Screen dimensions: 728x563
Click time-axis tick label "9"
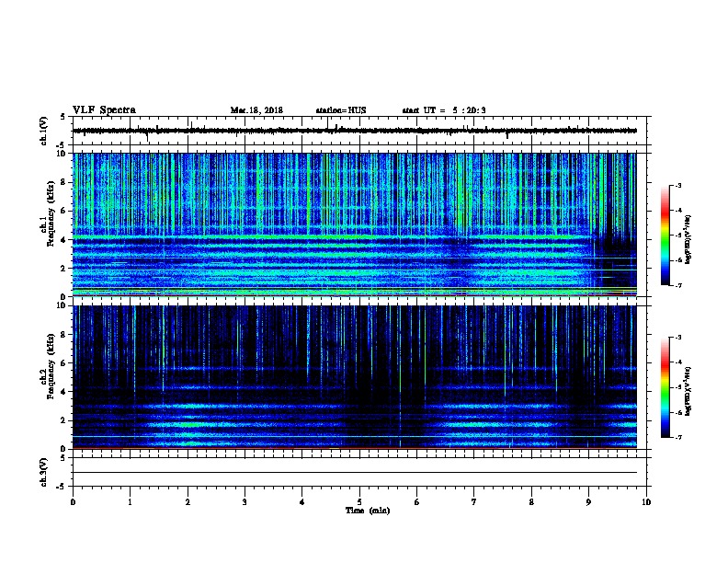coord(588,501)
